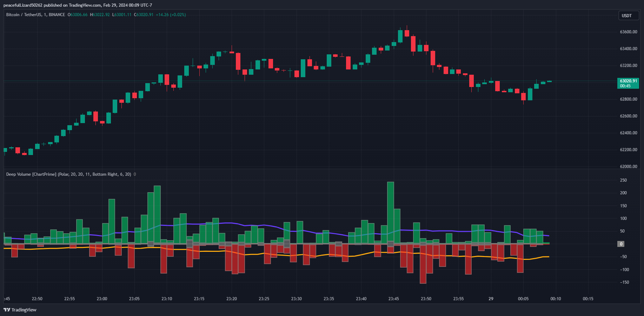Click the 63400.00 price axis label
644x316 pixels.
(629, 49)
